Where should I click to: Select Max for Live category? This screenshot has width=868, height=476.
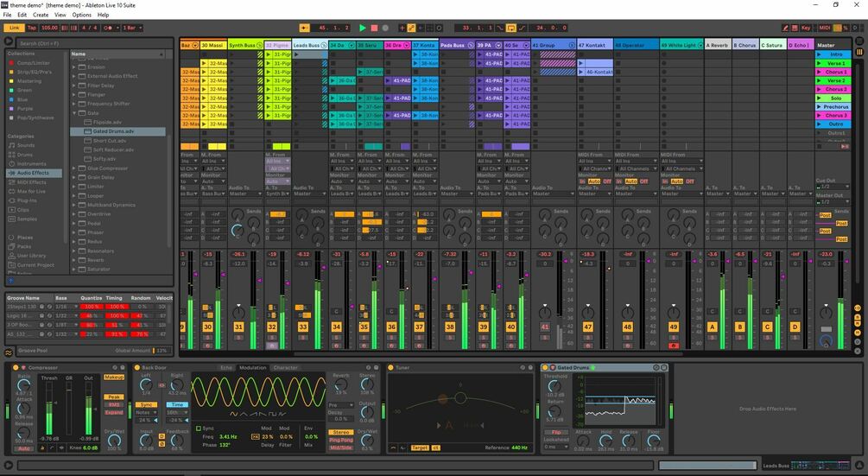tap(31, 192)
